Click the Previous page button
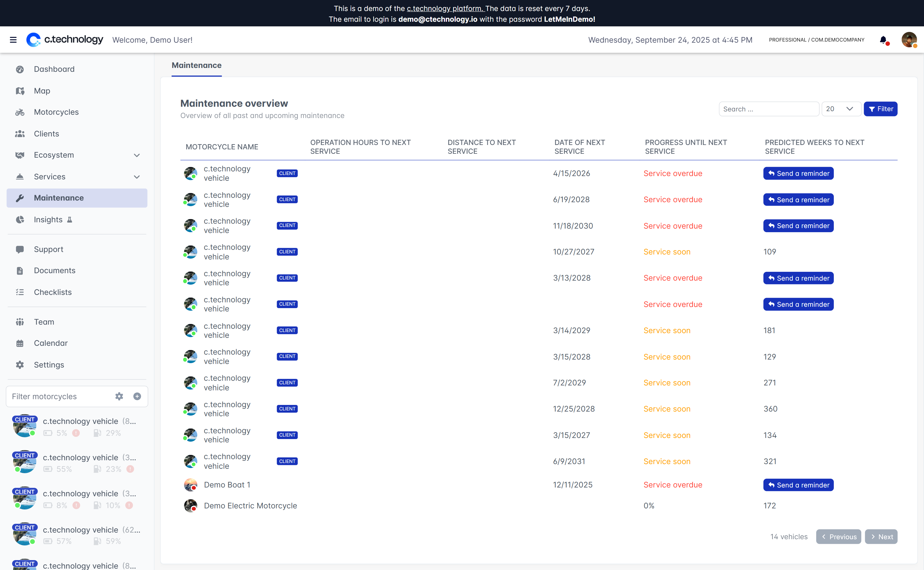Image resolution: width=924 pixels, height=570 pixels. coord(839,537)
